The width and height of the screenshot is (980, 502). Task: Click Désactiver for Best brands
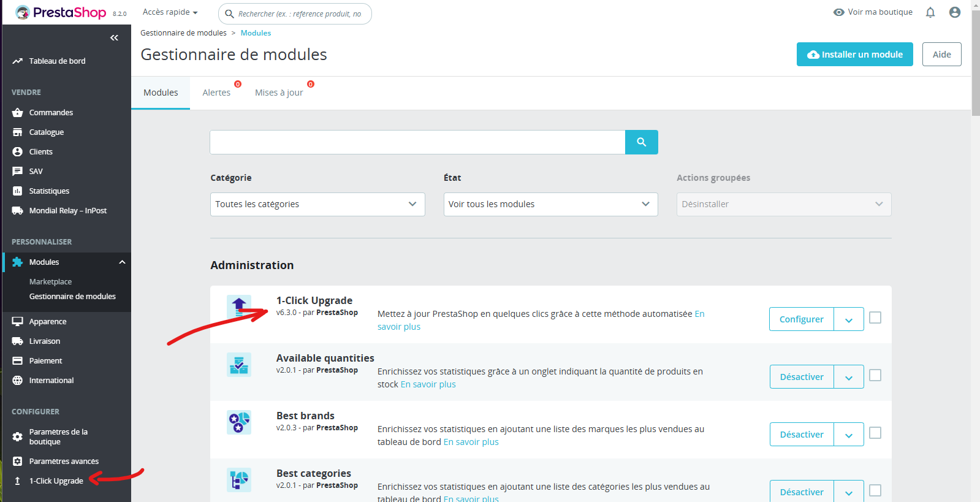point(802,434)
